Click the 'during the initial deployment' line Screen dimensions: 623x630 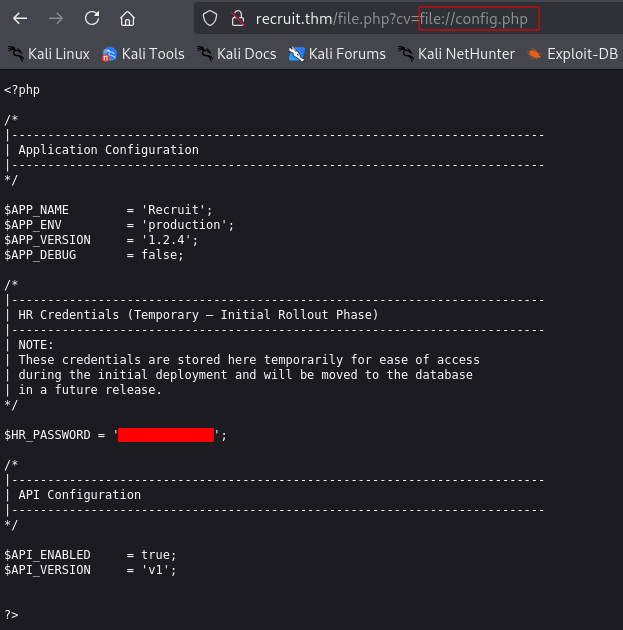click(245, 375)
